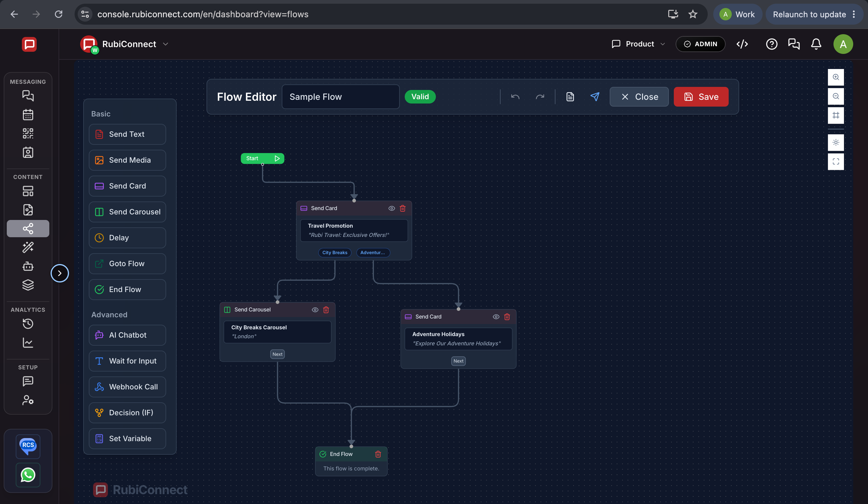Expand the RubiConnect workspace dropdown

pyautogui.click(x=165, y=44)
